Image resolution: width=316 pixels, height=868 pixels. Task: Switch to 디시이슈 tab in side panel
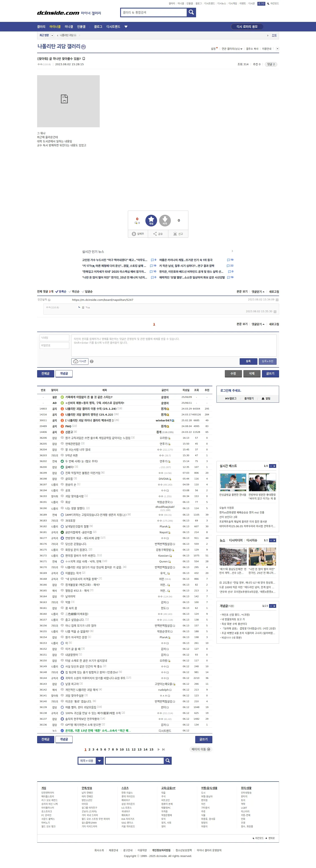252,540
